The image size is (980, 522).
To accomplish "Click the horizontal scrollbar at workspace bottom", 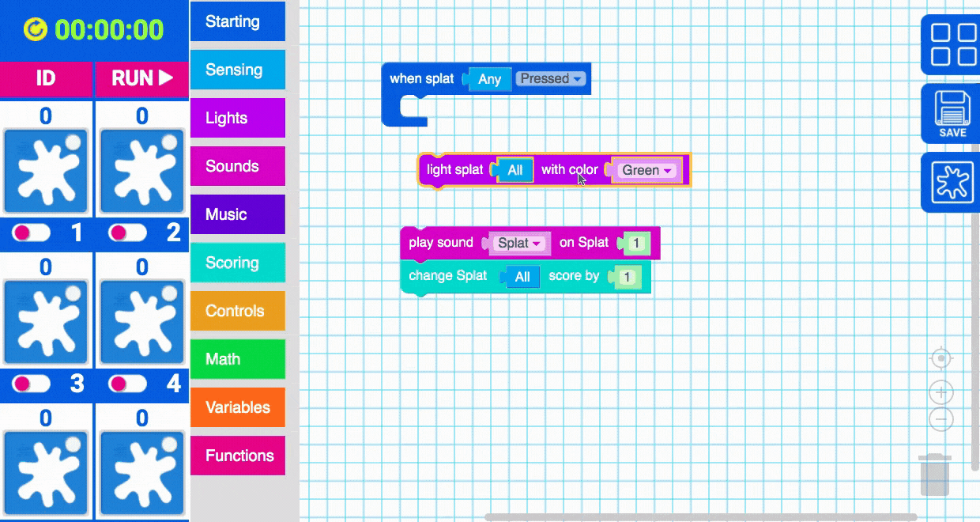I will click(699, 517).
